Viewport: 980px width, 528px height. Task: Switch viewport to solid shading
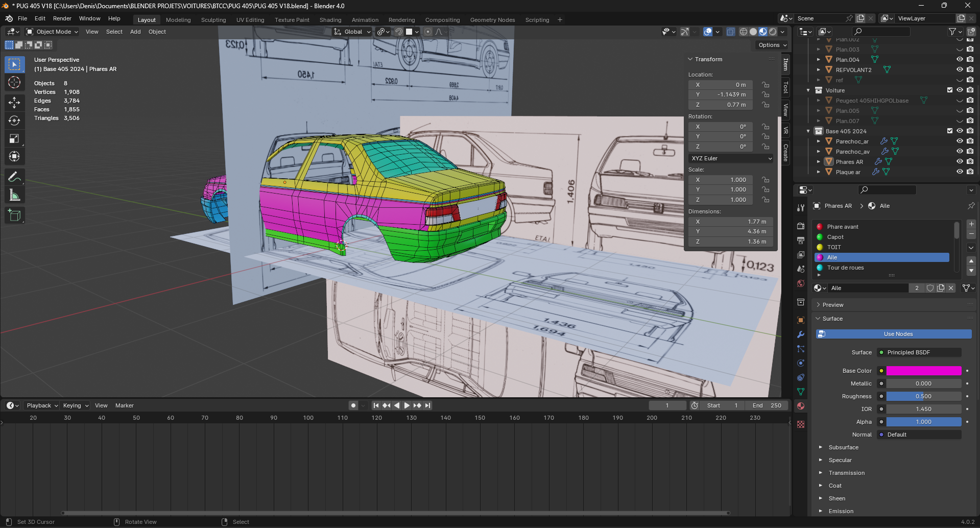pos(753,32)
